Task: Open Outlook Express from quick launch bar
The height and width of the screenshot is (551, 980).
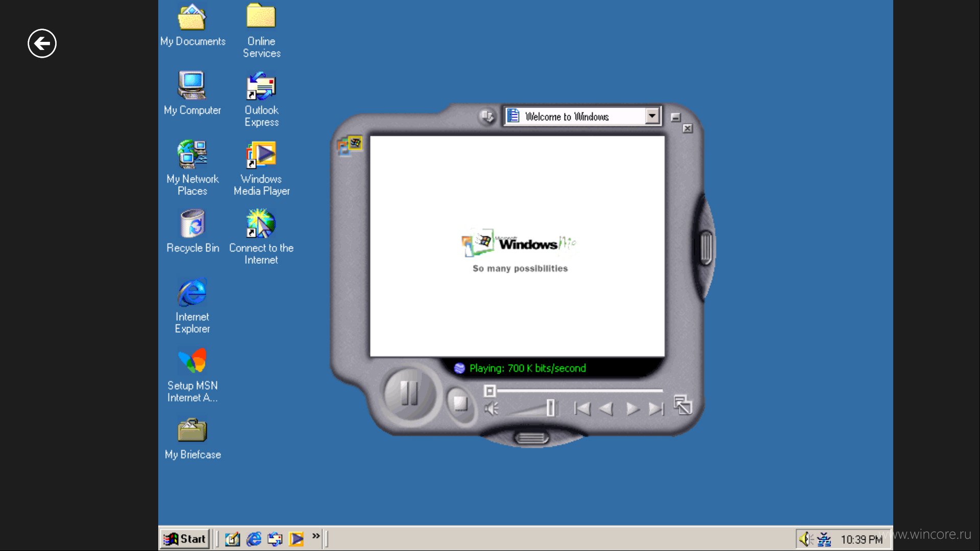Action: pyautogui.click(x=275, y=539)
